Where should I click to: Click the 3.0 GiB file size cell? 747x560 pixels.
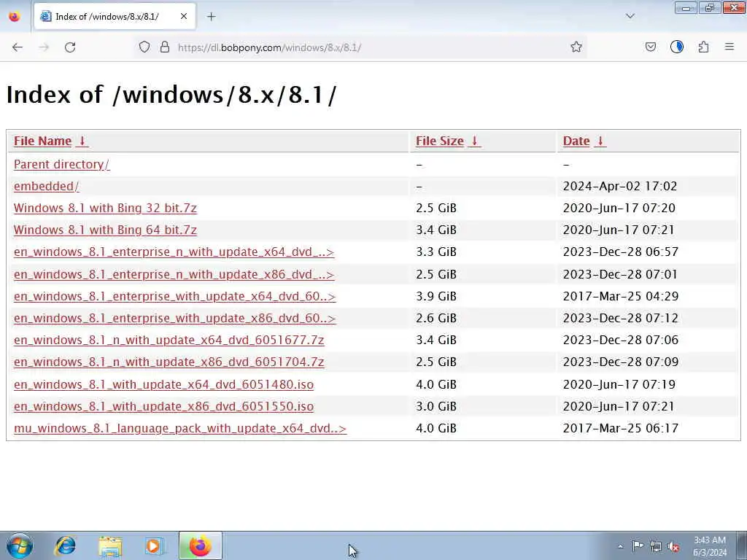coord(436,406)
